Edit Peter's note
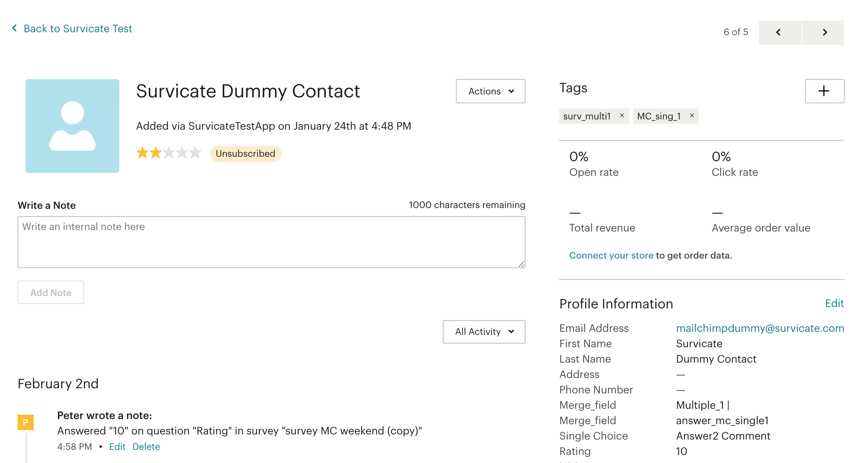The width and height of the screenshot is (868, 463). tap(117, 447)
